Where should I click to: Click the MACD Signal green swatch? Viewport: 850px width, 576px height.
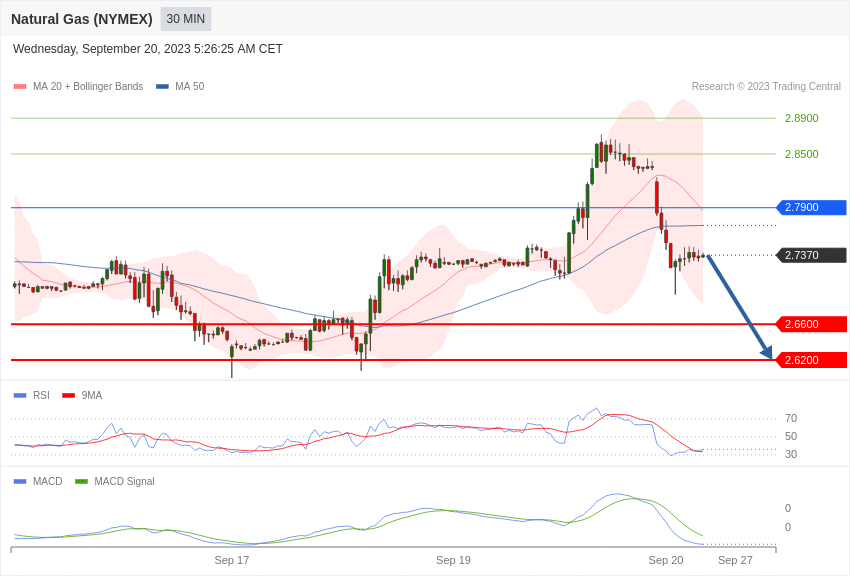pos(81,481)
